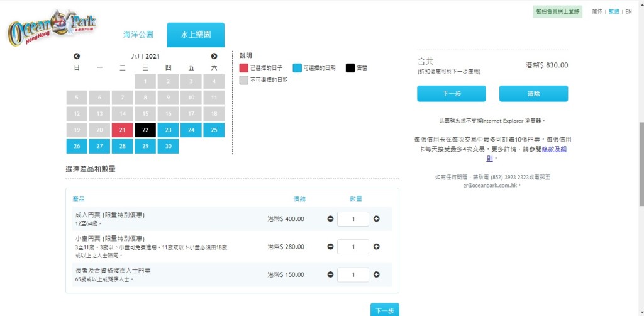Image resolution: width=644 pixels, height=316 pixels.
Task: Click the 合共 total label
Action: pos(425,61)
